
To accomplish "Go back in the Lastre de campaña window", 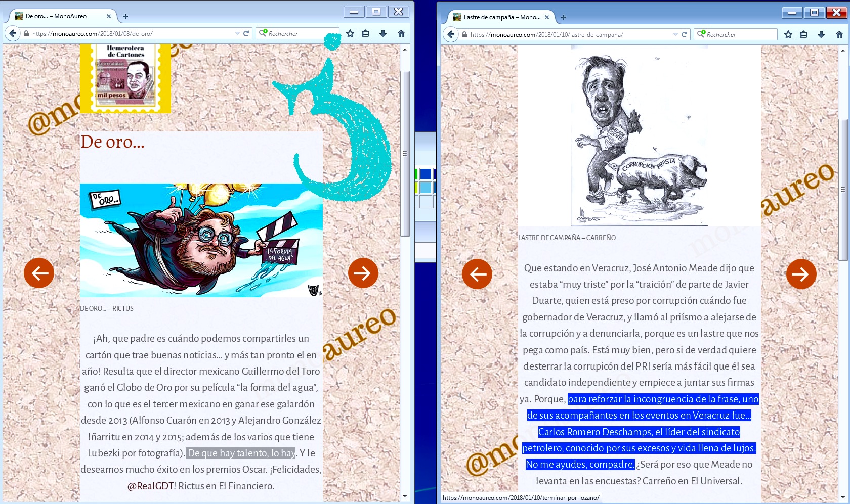I will [451, 35].
